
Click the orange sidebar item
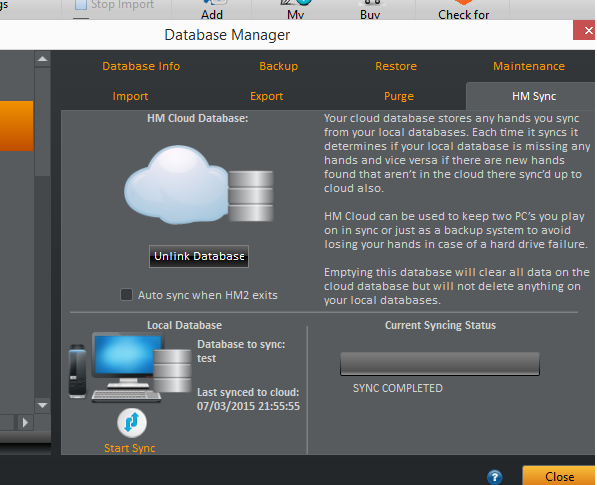pyautogui.click(x=16, y=126)
